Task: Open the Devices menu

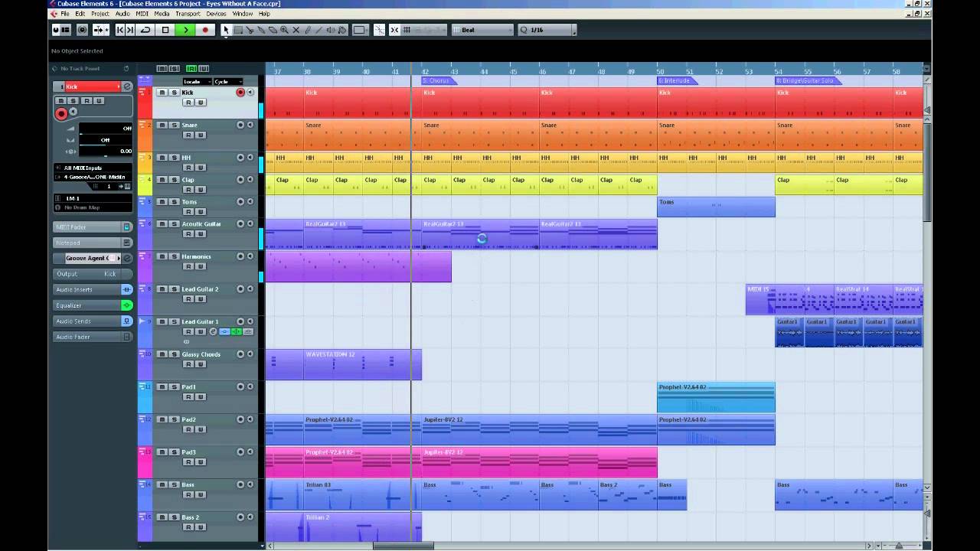Action: click(x=217, y=14)
